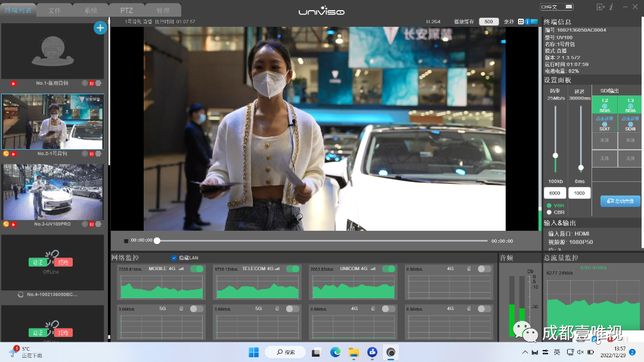Switch to the PTZ tab
The width and height of the screenshot is (644, 362).
(126, 10)
